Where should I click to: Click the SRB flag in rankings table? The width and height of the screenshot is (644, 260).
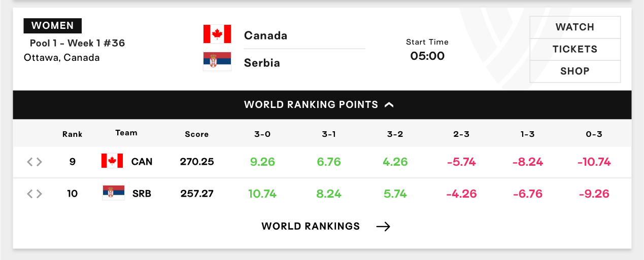point(113,193)
